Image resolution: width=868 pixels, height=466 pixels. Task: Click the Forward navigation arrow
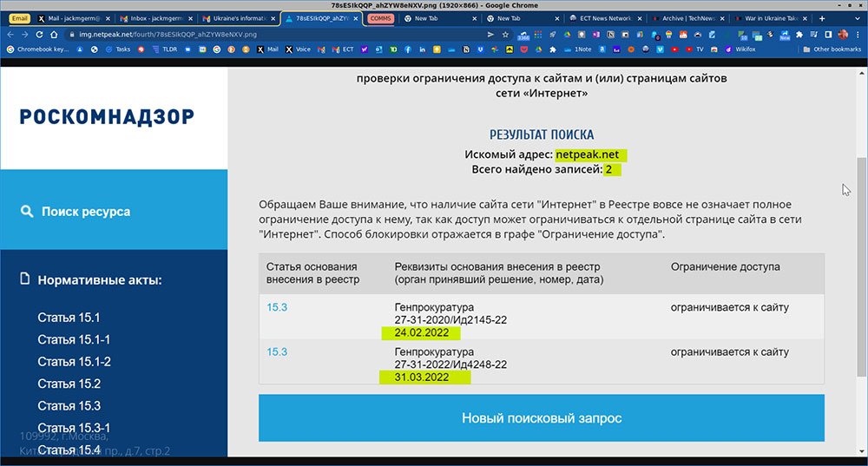point(24,35)
